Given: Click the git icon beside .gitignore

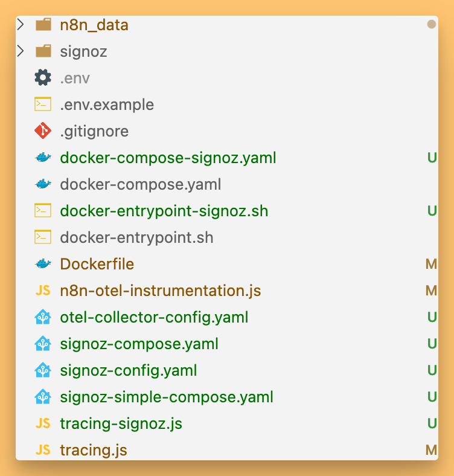Looking at the screenshot, I should click(x=43, y=131).
